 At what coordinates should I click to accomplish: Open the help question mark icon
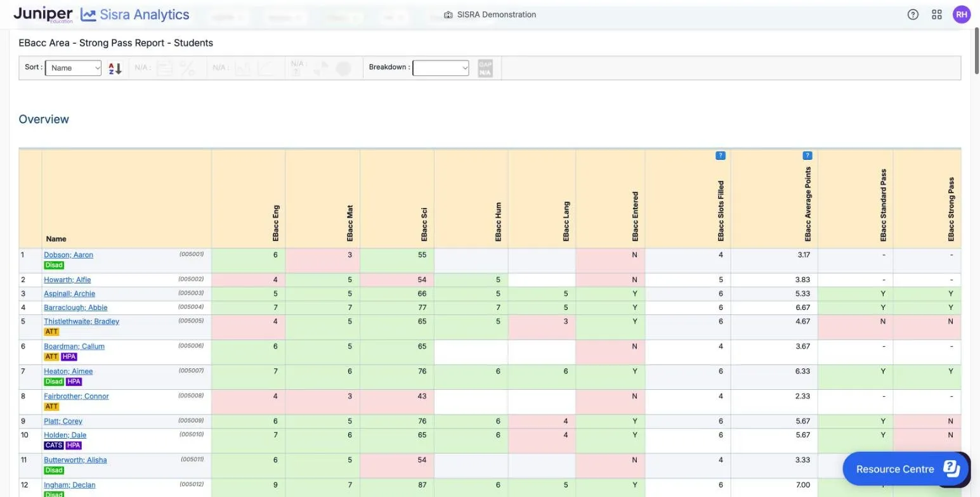(913, 15)
